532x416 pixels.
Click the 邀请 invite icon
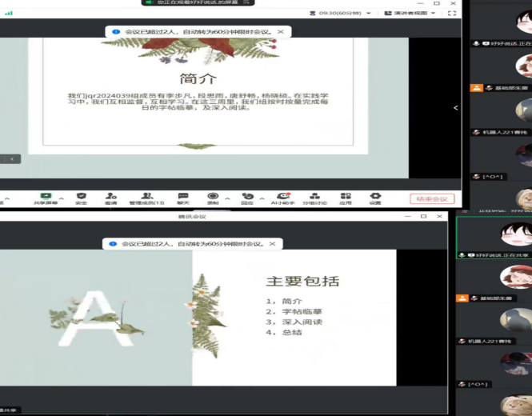tap(110, 197)
